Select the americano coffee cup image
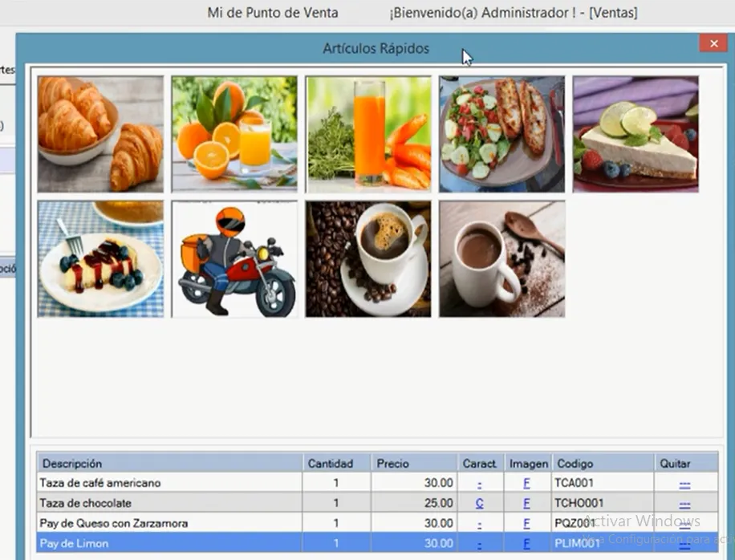Screen dimensions: 735x560 click(368, 258)
